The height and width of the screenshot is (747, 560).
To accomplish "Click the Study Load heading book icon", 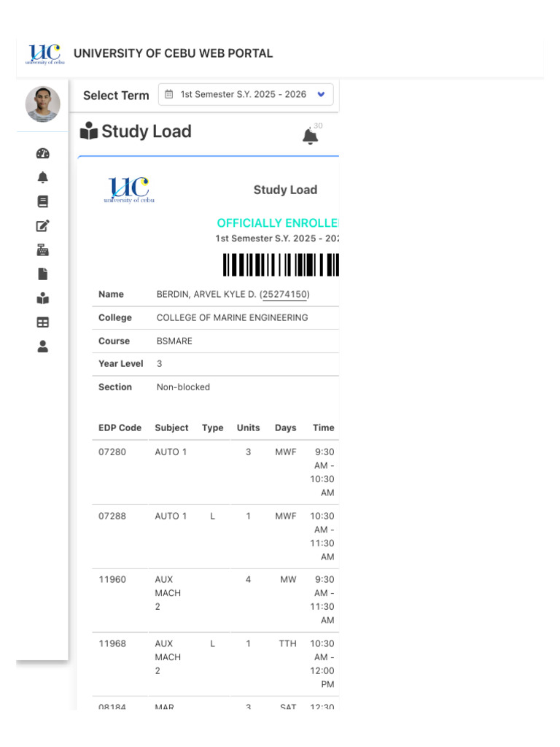I will [88, 131].
